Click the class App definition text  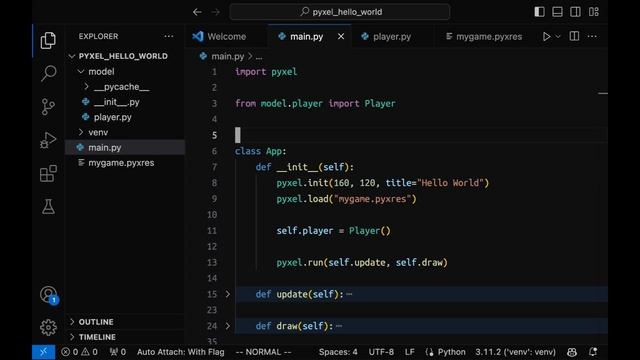[x=260, y=151]
